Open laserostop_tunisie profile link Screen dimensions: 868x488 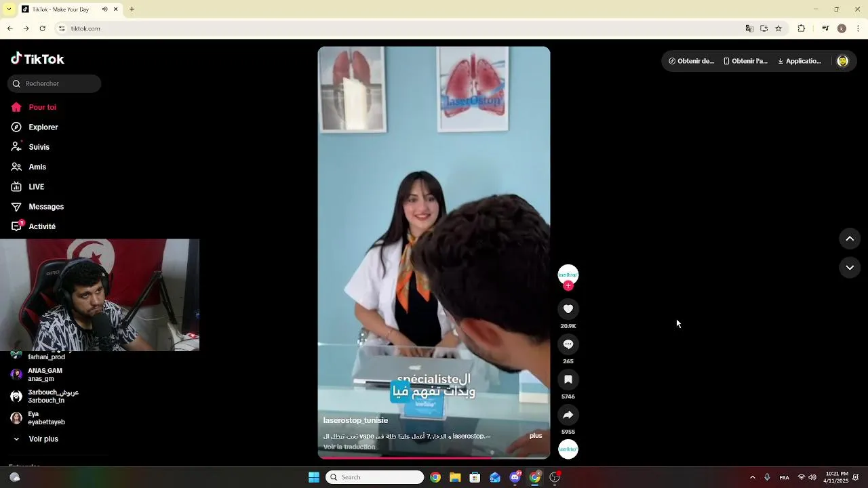click(x=355, y=420)
